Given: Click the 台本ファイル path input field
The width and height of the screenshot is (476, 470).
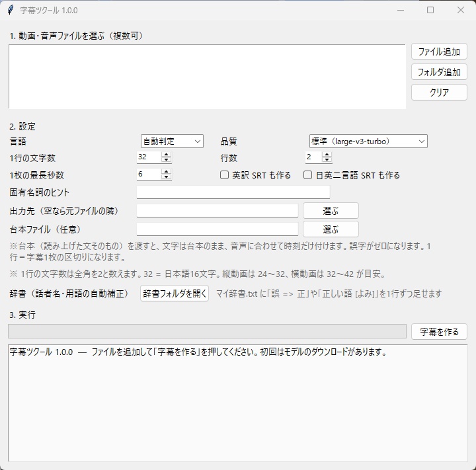Looking at the screenshot, I should pyautogui.click(x=218, y=229).
